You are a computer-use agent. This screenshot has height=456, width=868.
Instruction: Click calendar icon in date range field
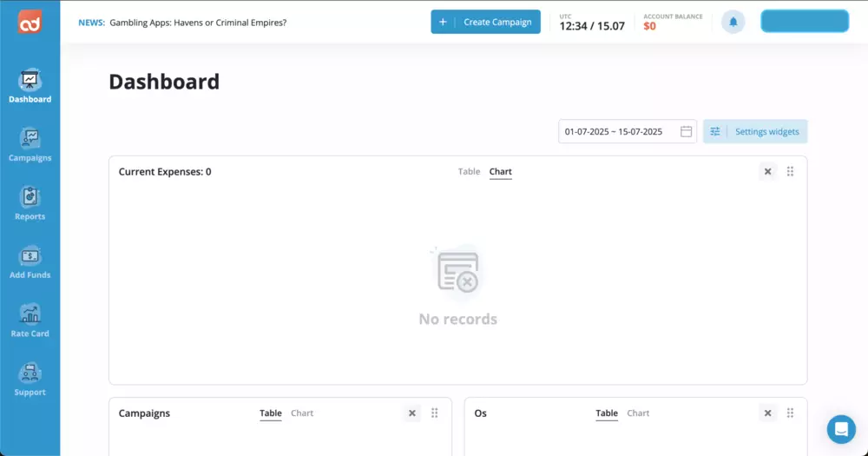coord(686,131)
